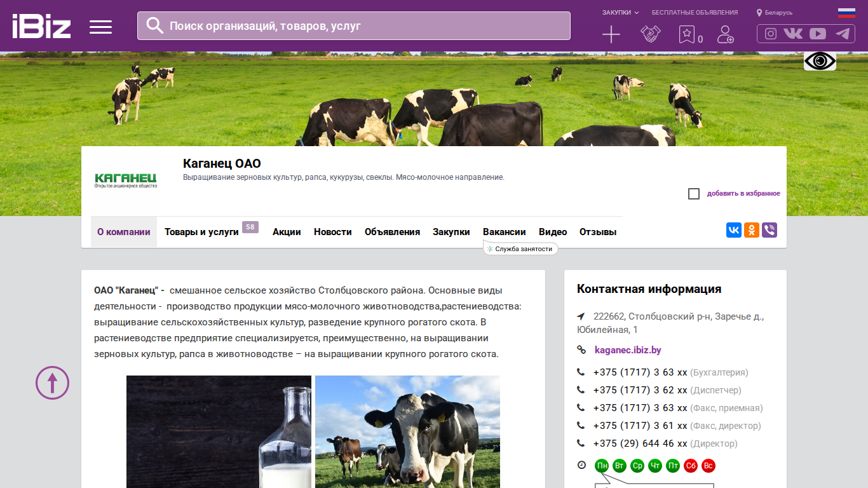This screenshot has width=868, height=488.
Task: Open the Объявления tab
Action: point(392,232)
